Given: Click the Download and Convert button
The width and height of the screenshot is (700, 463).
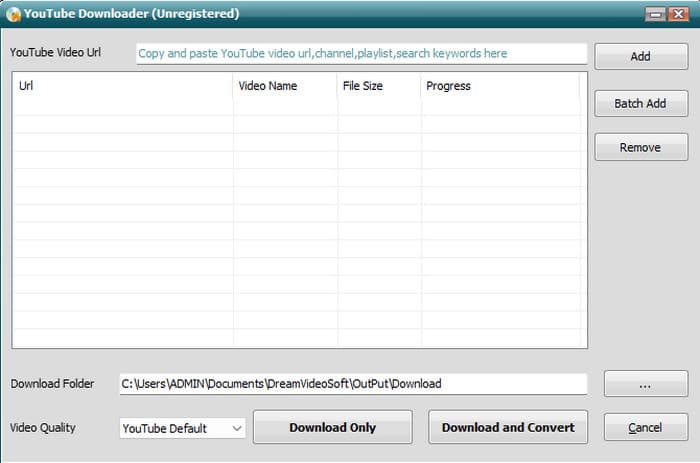Looking at the screenshot, I should [508, 427].
